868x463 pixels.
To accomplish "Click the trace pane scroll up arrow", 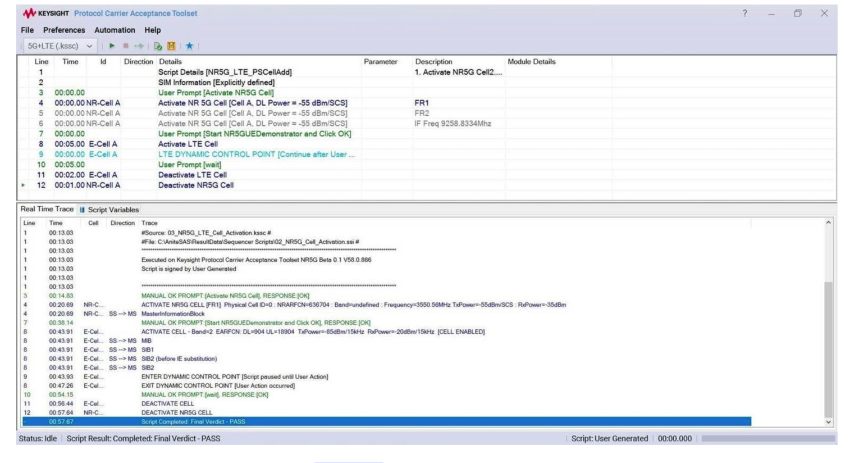I will point(828,223).
